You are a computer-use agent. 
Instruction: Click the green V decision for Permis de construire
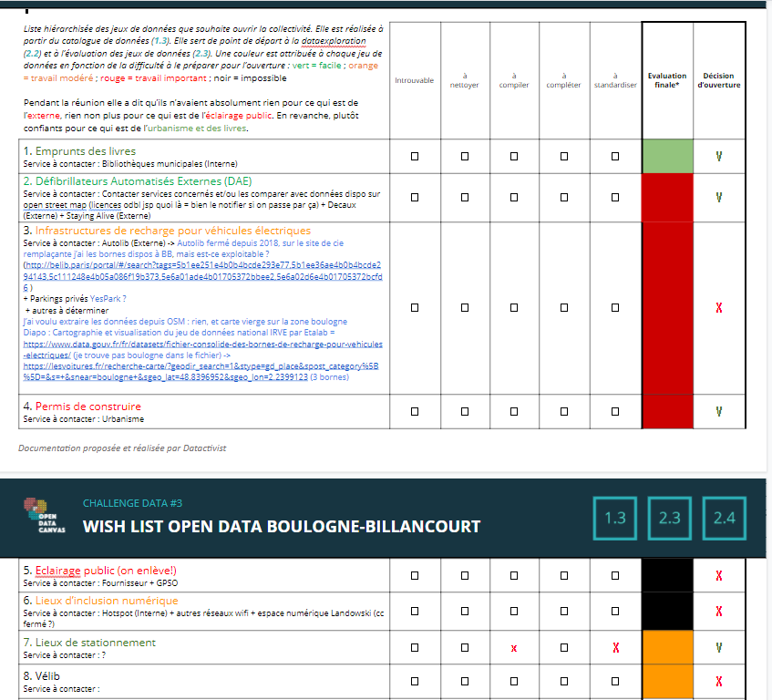(x=719, y=412)
